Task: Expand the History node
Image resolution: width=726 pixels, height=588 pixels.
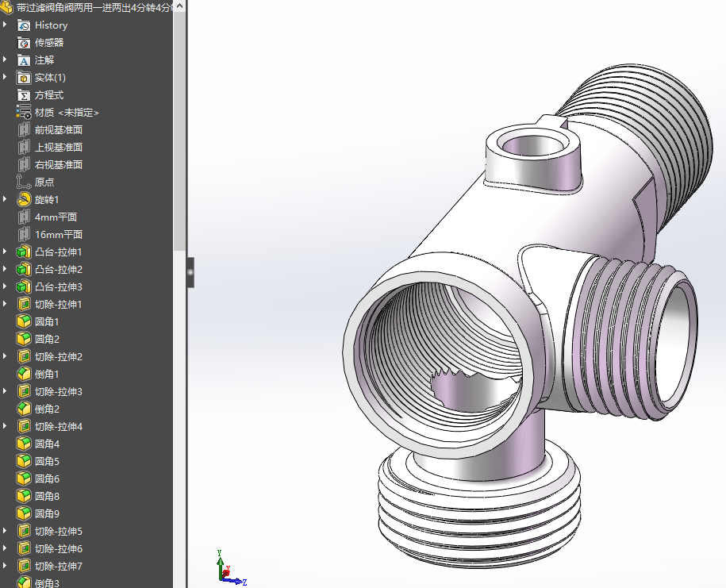Action: (5, 25)
